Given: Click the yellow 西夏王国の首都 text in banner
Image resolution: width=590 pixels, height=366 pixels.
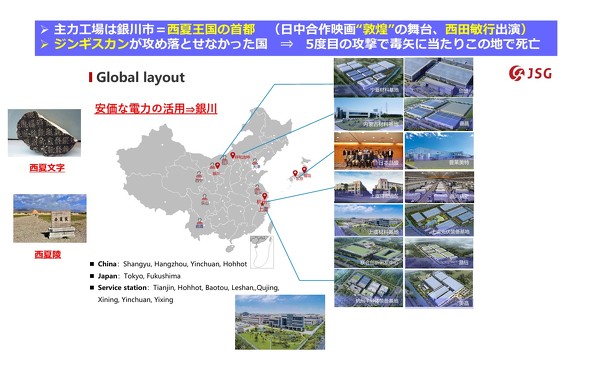Looking at the screenshot, I should pos(211,29).
